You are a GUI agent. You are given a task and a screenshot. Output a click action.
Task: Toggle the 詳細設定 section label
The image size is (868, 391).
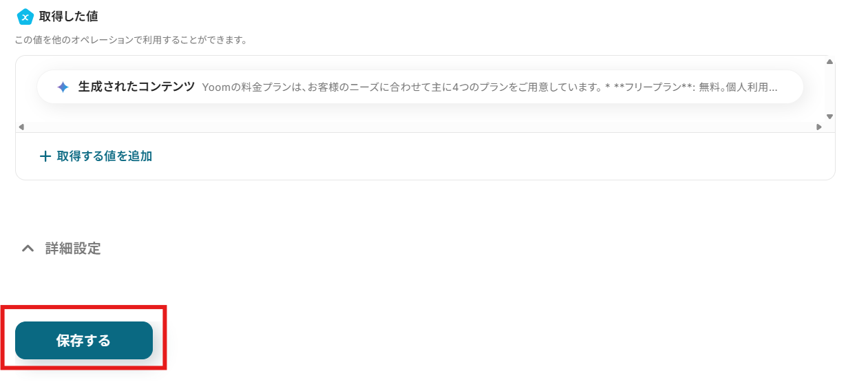coord(73,249)
